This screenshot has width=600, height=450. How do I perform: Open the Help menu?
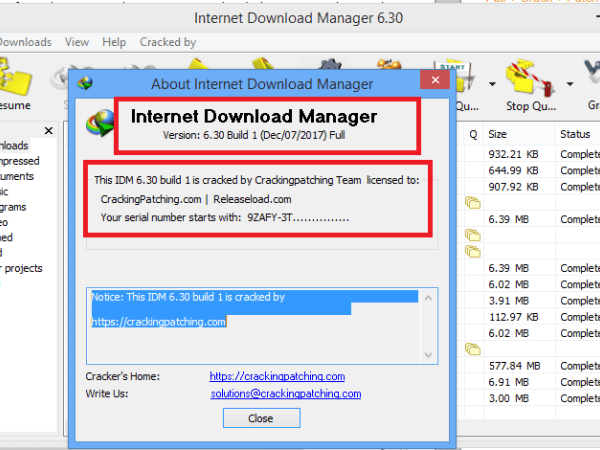114,42
